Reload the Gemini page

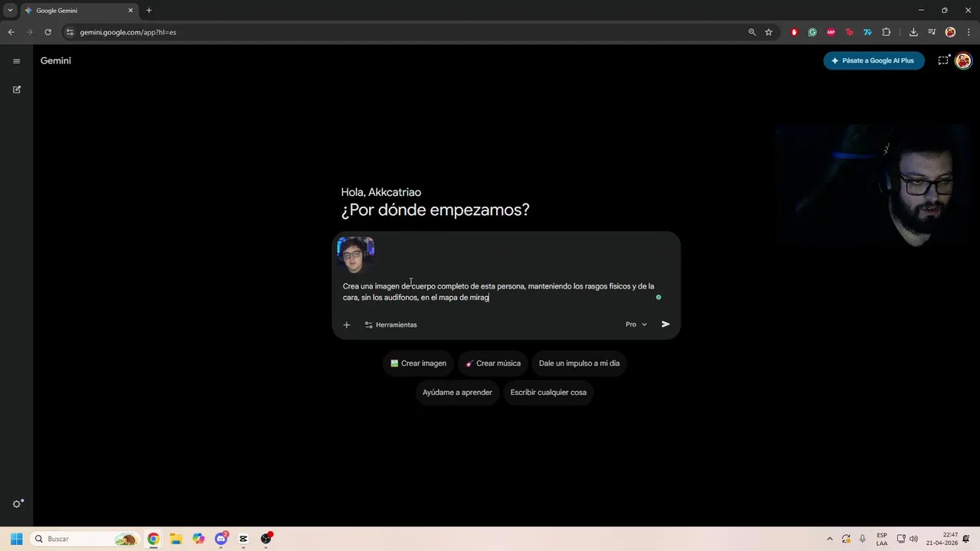(x=47, y=32)
